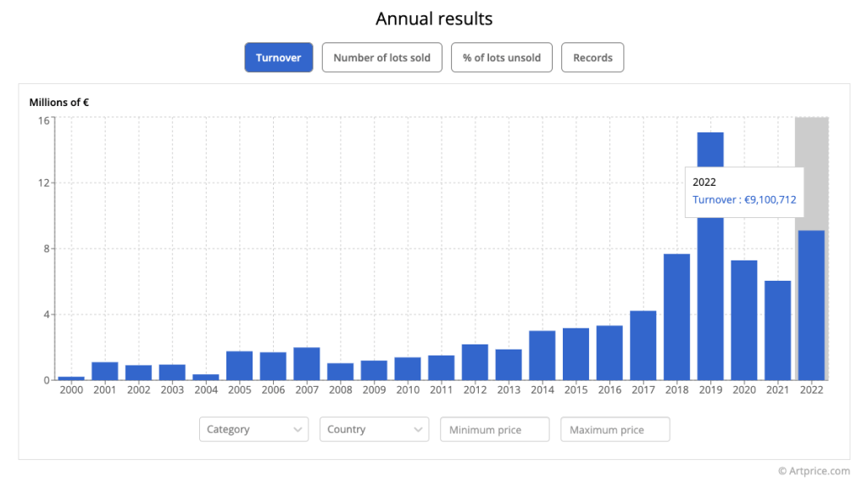Click the 2012 turnover bar
This screenshot has height=487, width=868.
(x=475, y=362)
